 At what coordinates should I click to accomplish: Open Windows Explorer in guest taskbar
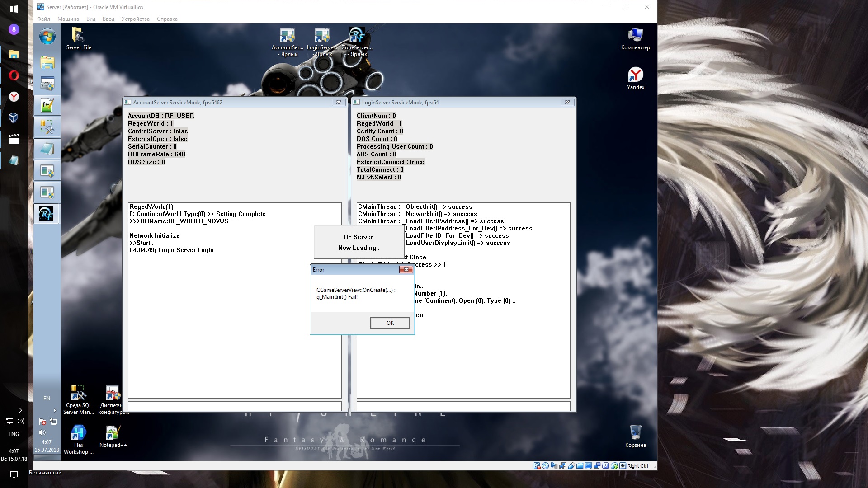click(x=47, y=62)
